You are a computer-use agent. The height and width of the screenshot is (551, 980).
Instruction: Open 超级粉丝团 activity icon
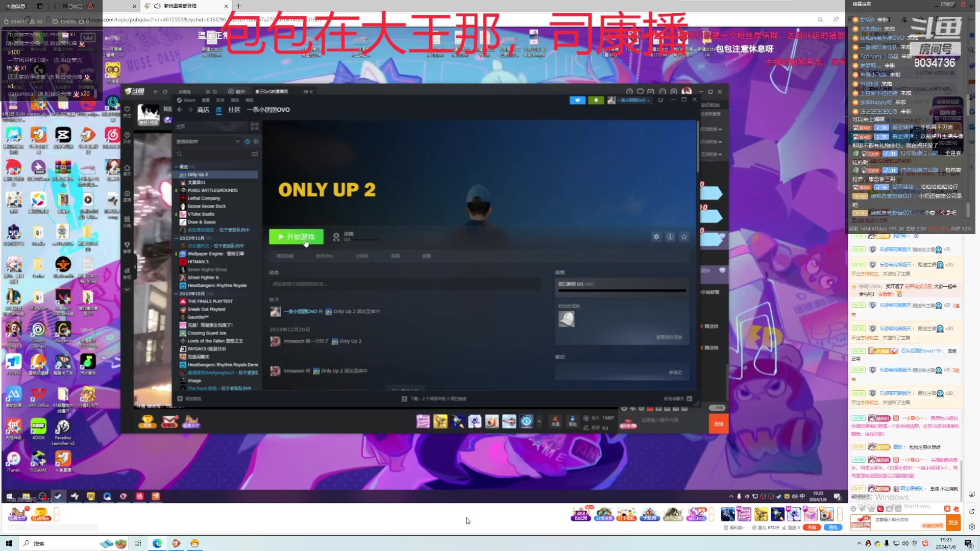[581, 514]
